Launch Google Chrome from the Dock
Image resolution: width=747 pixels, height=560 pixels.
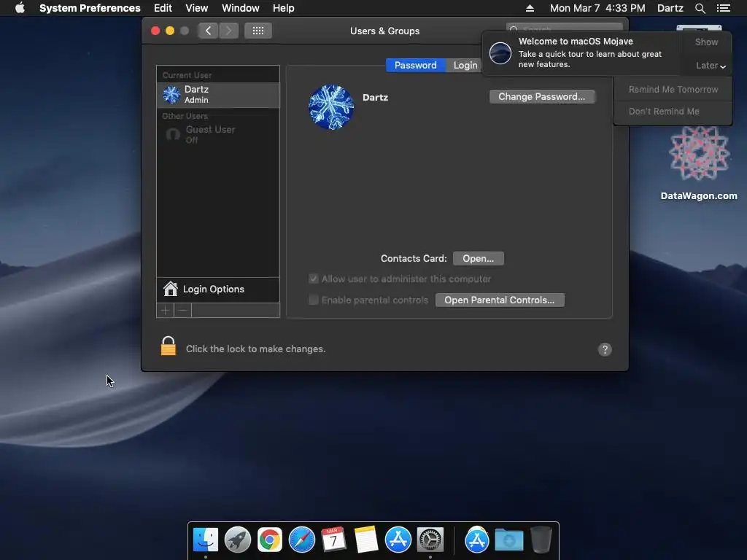[x=270, y=540]
